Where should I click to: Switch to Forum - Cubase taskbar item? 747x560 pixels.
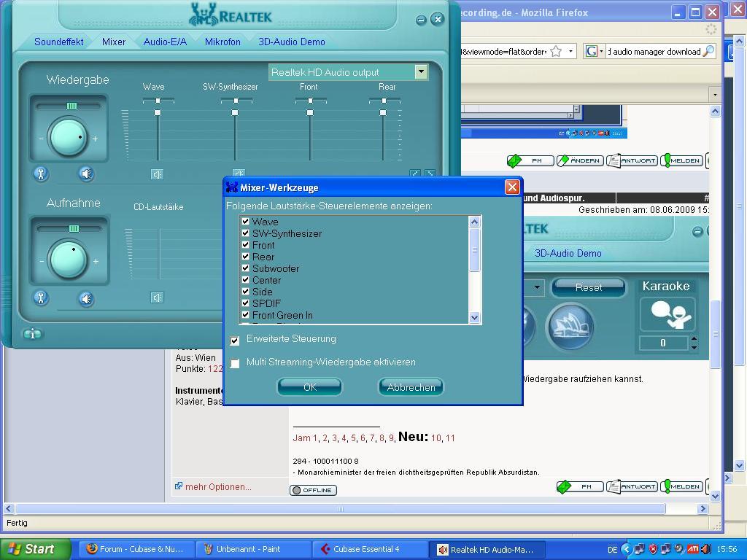tap(136, 549)
